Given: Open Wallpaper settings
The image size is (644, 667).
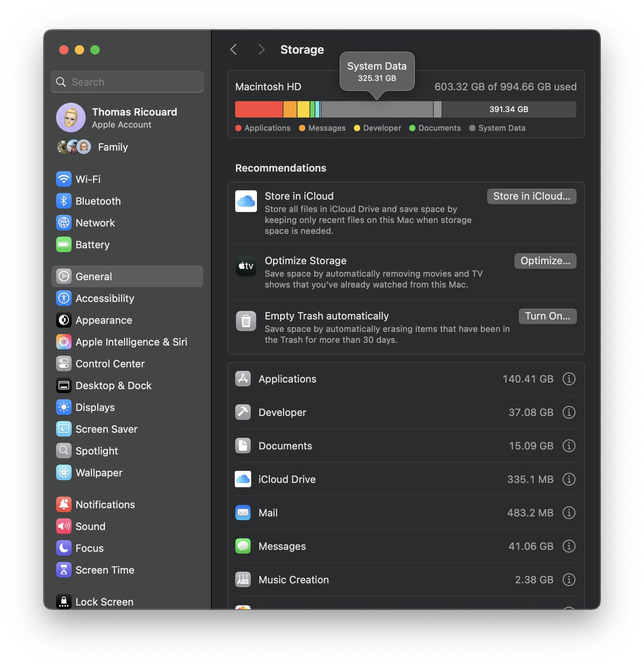Looking at the screenshot, I should point(127,472).
